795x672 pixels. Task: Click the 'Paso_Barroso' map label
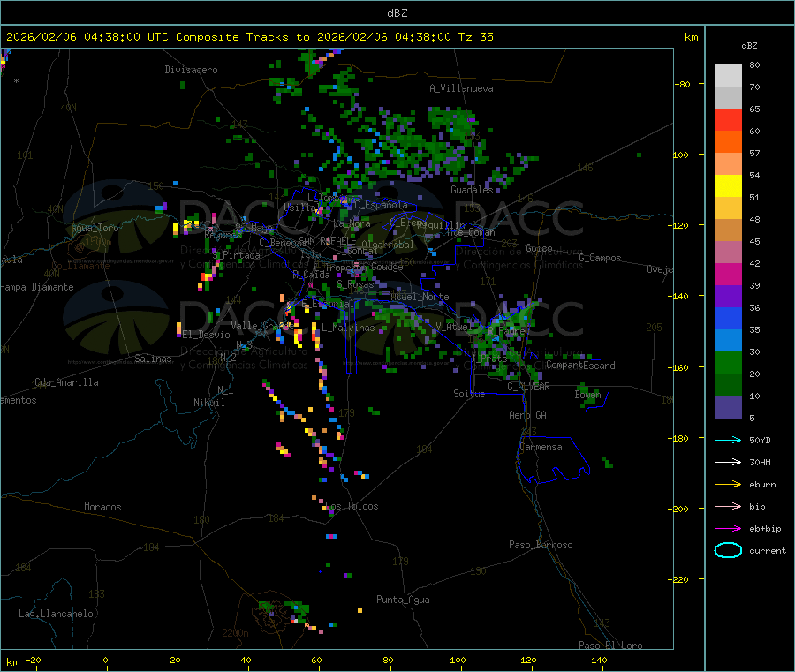(x=541, y=545)
